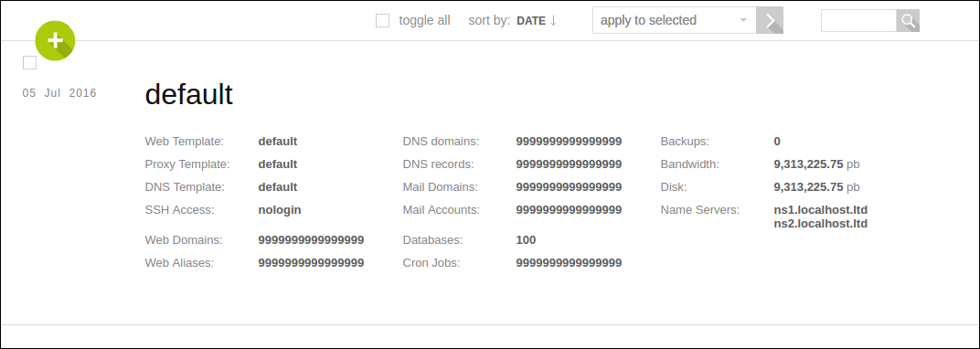The width and height of the screenshot is (980, 349).
Task: Click the sort direction down arrow
Action: coord(553,21)
